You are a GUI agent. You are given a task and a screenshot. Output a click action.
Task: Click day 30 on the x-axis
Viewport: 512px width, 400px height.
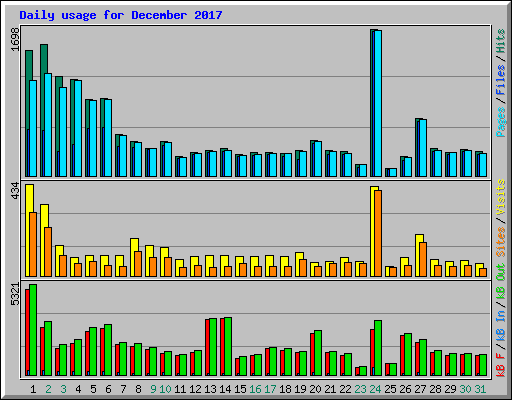coord(465,389)
